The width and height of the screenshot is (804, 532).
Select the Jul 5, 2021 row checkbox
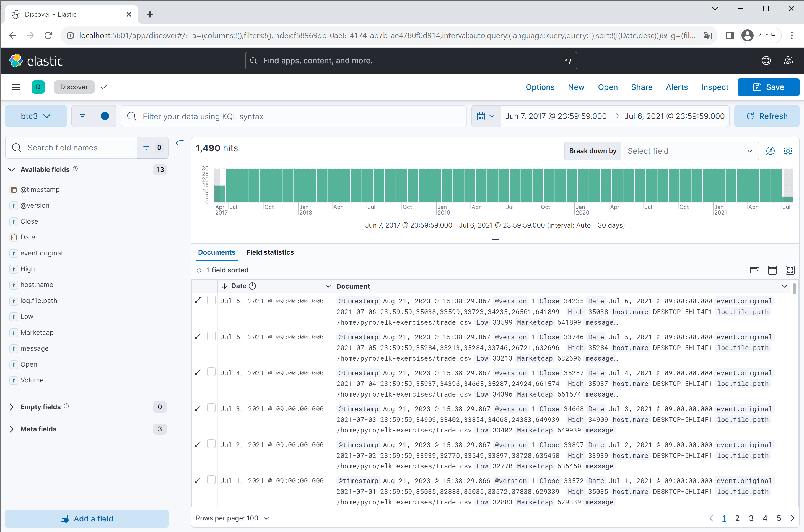pyautogui.click(x=211, y=336)
